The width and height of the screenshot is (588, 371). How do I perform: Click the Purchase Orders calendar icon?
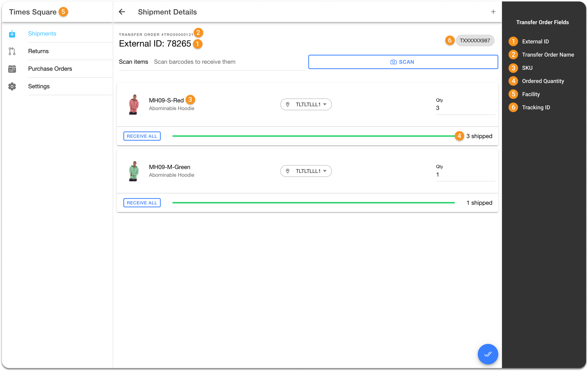click(x=12, y=69)
